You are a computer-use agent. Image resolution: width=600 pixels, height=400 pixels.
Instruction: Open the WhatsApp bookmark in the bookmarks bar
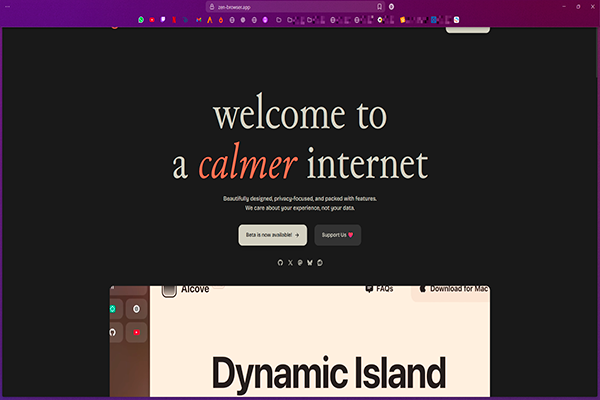point(141,20)
